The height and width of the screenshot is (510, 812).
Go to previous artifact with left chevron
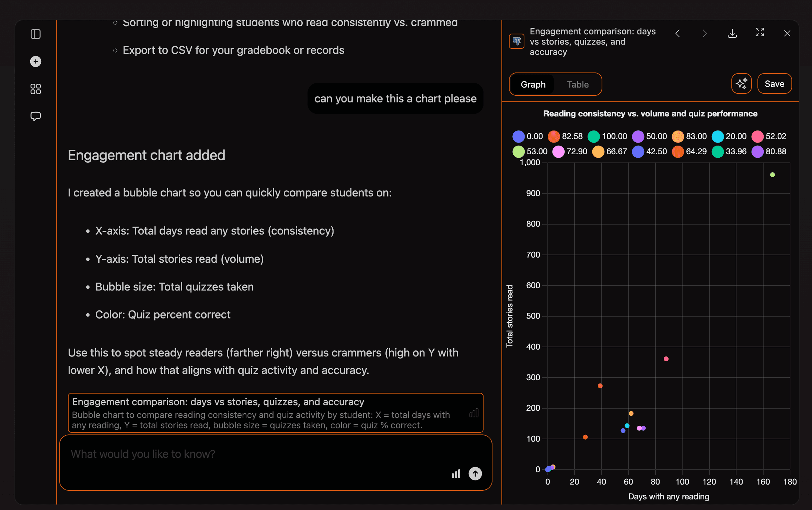pos(677,33)
